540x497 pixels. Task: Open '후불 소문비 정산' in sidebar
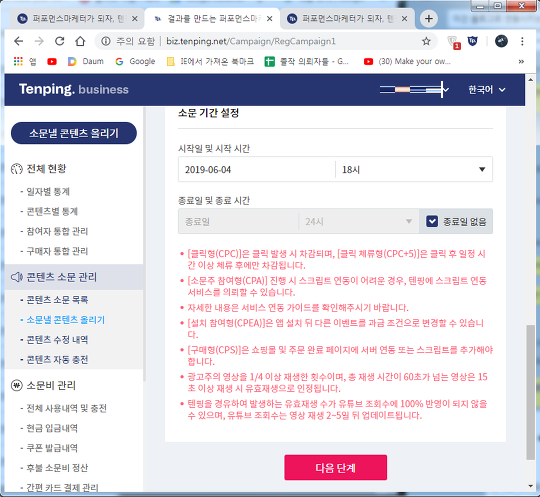tap(57, 468)
